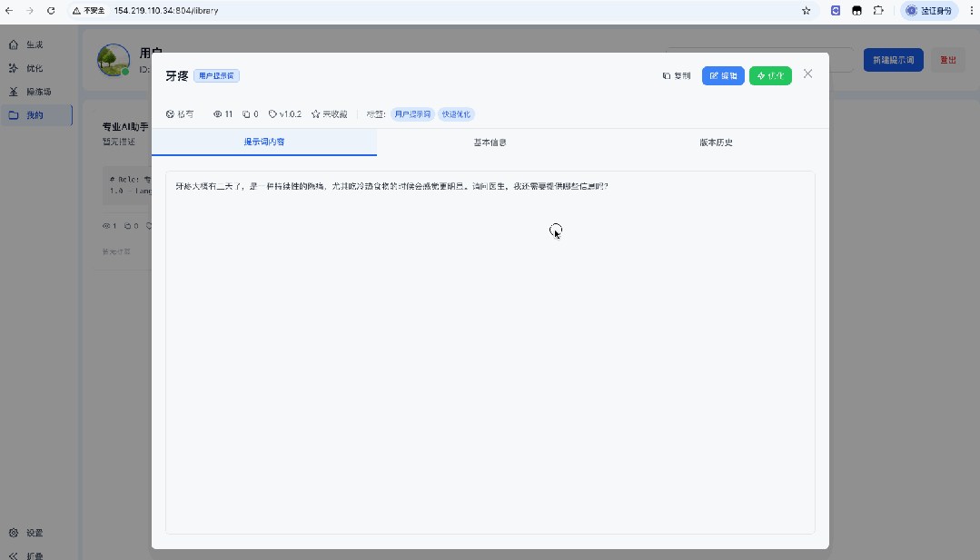Screen dimensions: 980x560
Task: Open browser extensions puzzle icon
Action: [x=878, y=11]
